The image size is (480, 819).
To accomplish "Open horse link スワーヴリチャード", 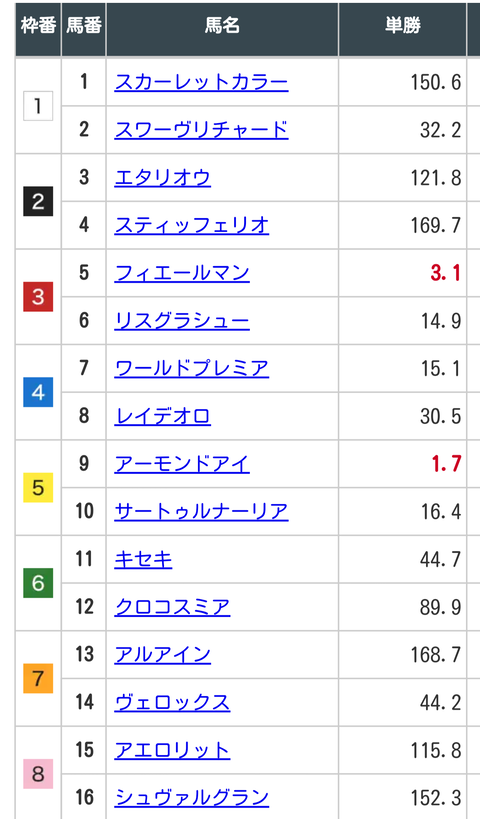I will tap(201, 130).
